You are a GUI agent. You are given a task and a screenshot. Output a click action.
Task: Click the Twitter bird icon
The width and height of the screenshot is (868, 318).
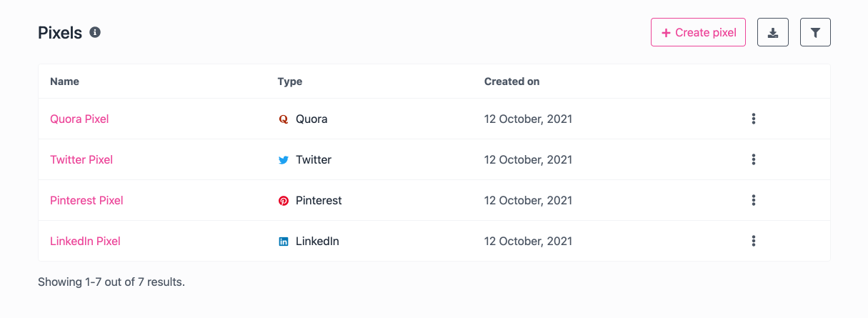(x=284, y=160)
